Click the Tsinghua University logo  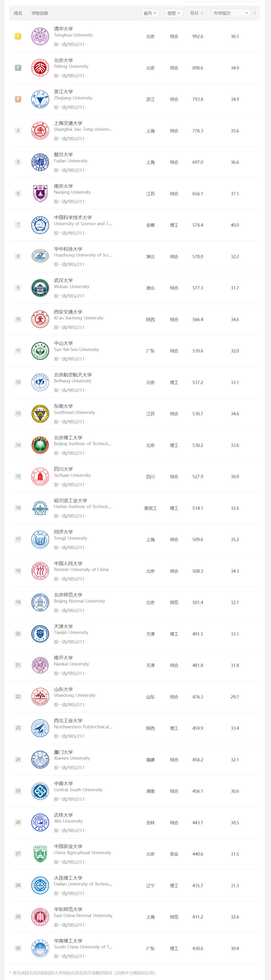(x=40, y=36)
